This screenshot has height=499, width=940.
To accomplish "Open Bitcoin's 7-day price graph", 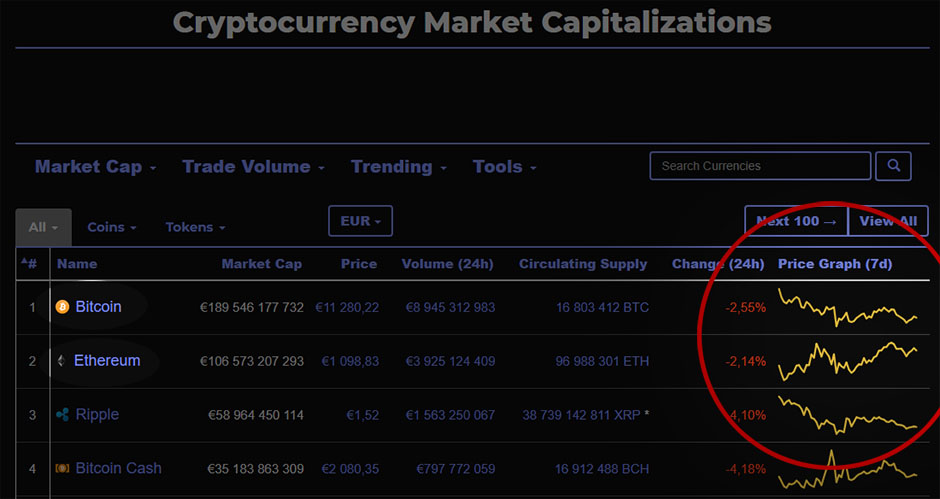I will tap(847, 307).
